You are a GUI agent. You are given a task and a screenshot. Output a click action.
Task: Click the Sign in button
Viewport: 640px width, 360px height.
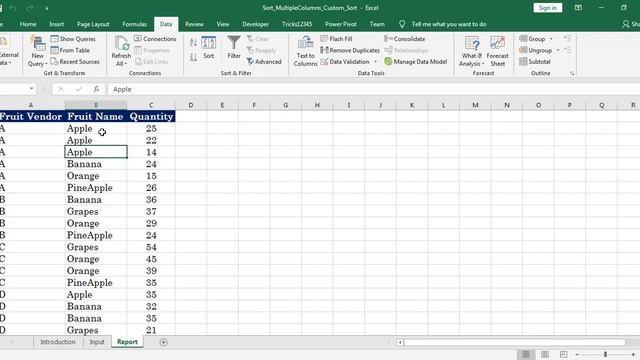(x=547, y=8)
